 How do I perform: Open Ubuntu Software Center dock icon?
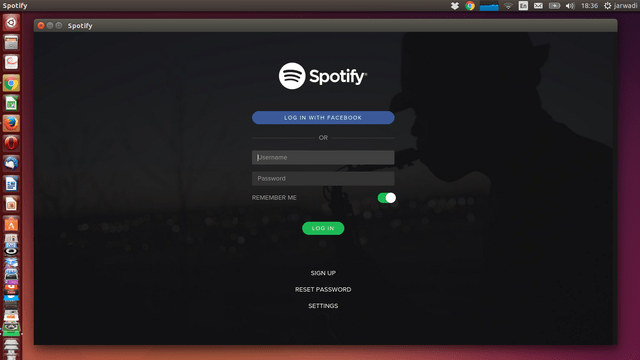11,224
